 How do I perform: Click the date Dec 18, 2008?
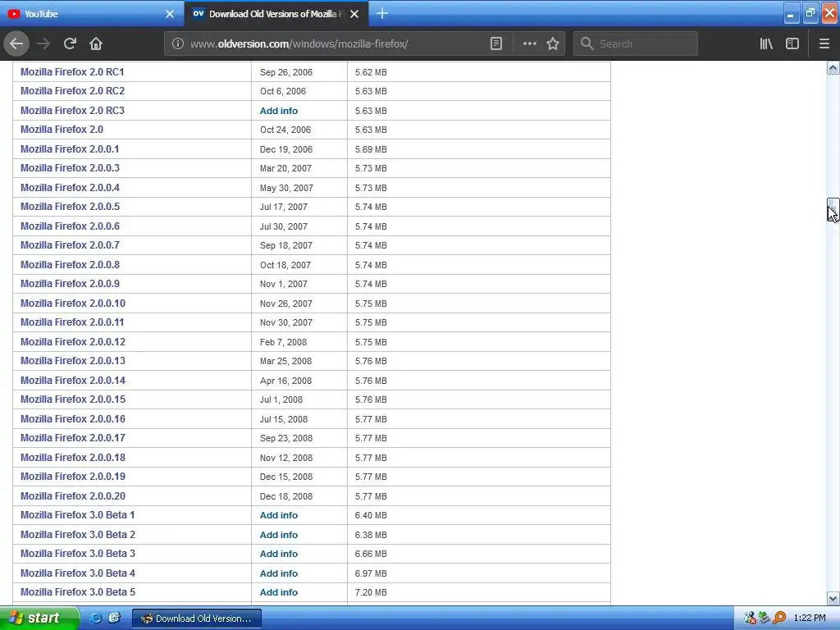click(286, 496)
